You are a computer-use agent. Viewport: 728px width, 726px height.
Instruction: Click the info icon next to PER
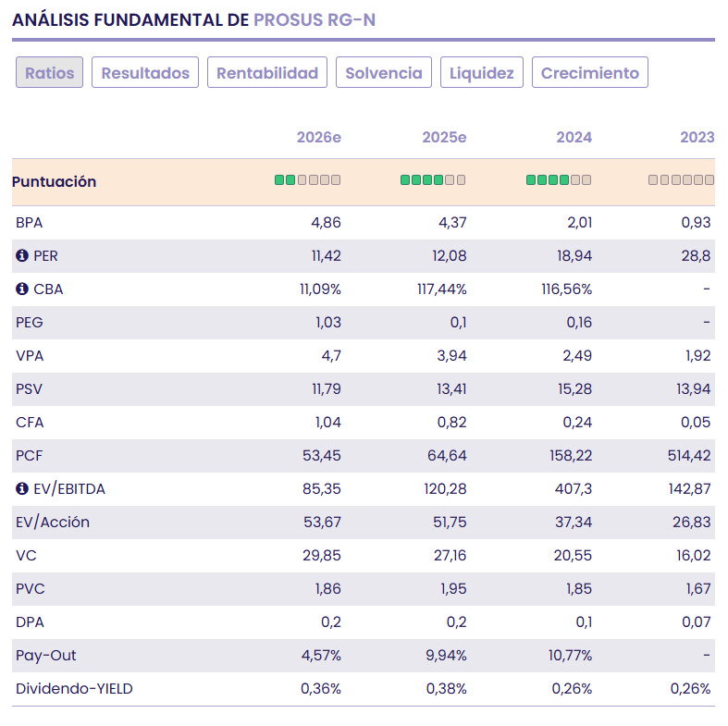click(22, 256)
